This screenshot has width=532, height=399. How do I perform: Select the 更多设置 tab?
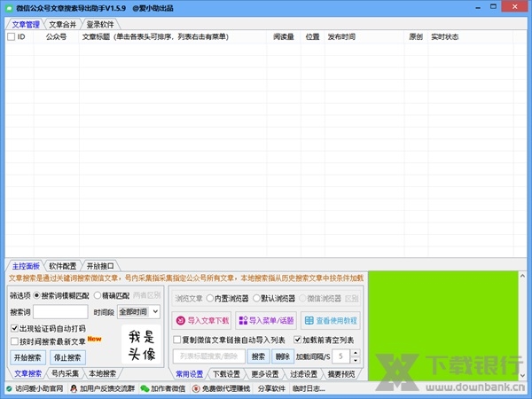264,374
